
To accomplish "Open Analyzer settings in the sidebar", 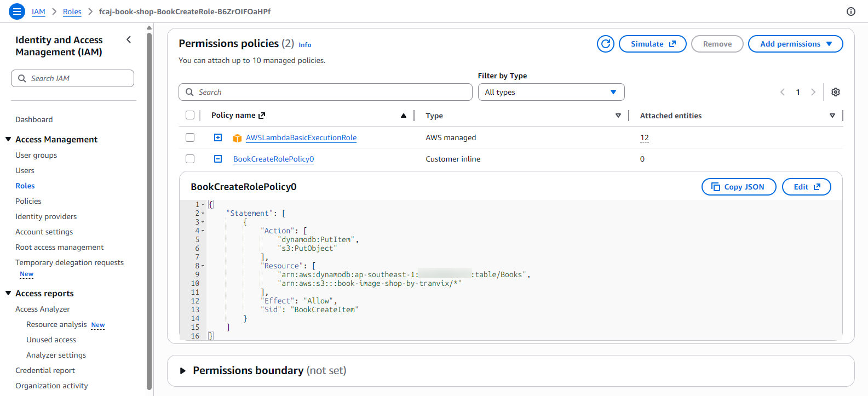I will [56, 355].
